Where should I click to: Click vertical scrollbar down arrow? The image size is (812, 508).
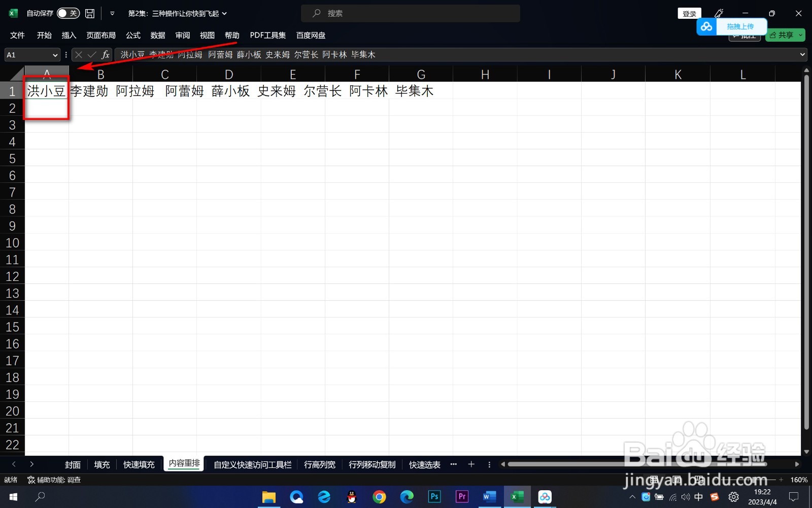coord(806,452)
